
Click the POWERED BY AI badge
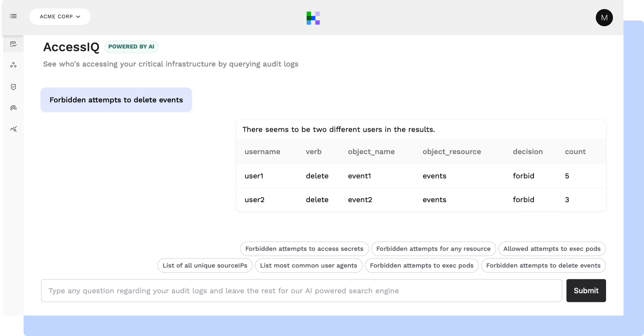[131, 46]
